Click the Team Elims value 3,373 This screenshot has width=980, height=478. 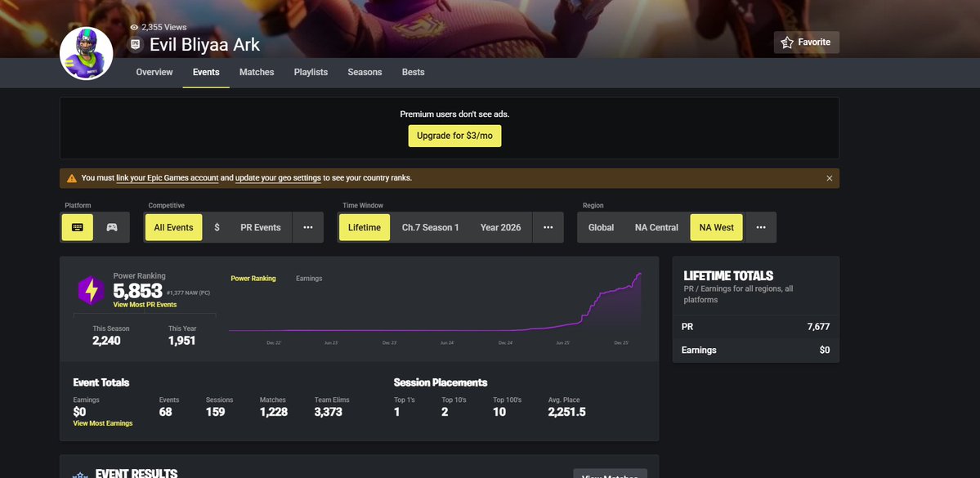(328, 412)
